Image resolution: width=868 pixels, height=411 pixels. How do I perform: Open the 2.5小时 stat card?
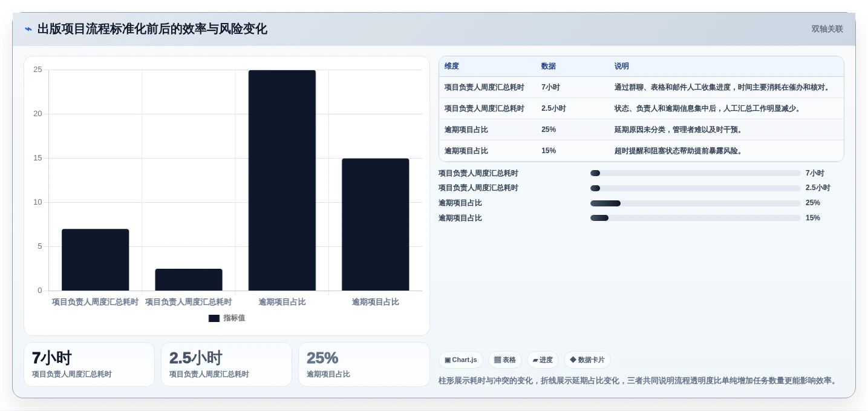pyautogui.click(x=226, y=364)
